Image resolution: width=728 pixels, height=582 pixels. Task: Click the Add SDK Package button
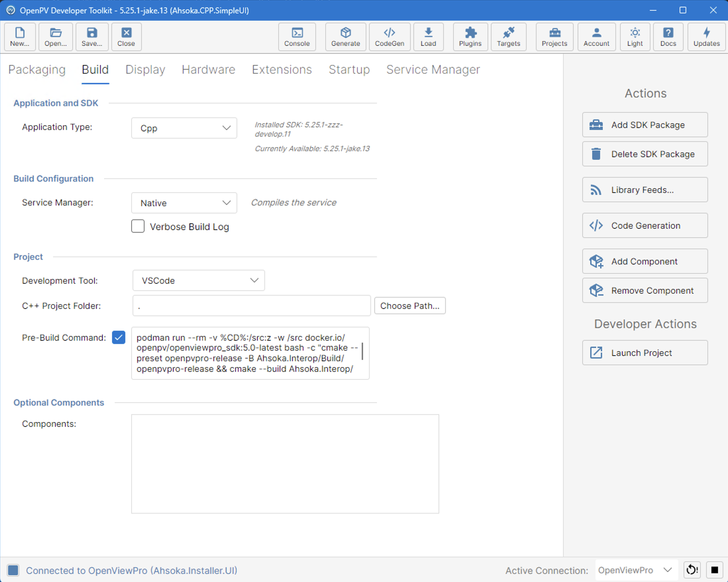[x=645, y=125]
